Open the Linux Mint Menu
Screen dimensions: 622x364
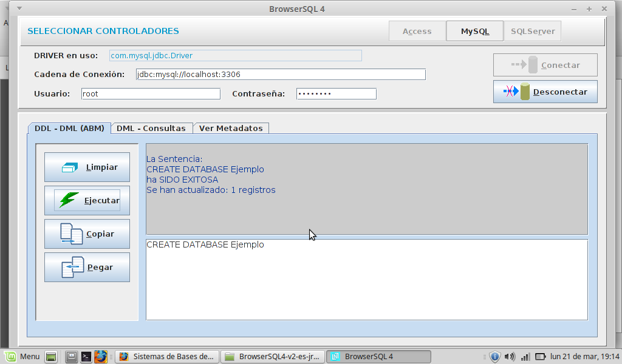[x=23, y=357]
